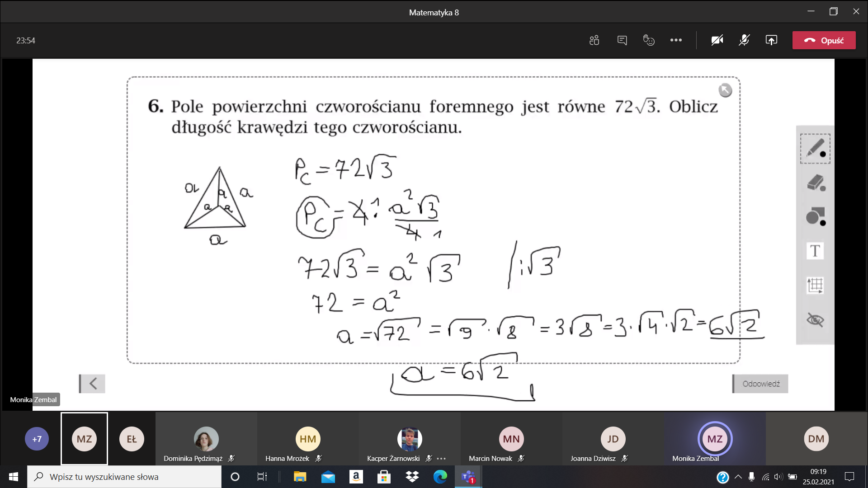
Task: Select the shapes tool
Action: (x=815, y=216)
